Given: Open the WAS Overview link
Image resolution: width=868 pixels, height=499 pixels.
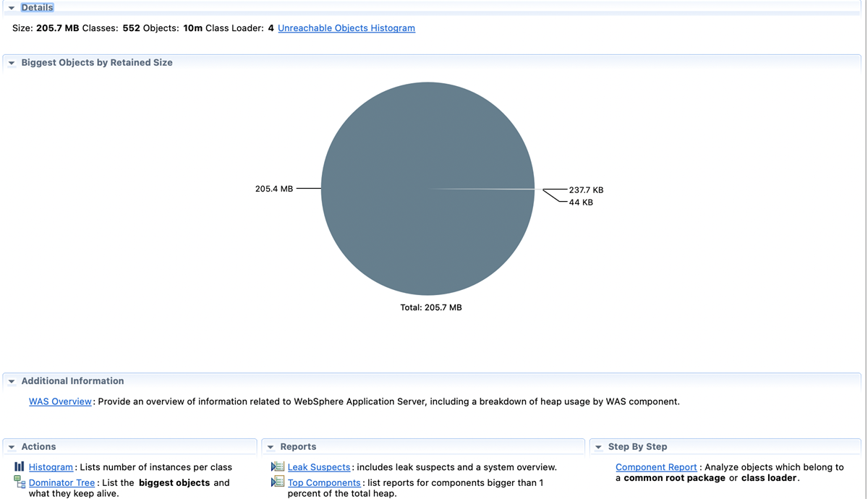Looking at the screenshot, I should (x=60, y=401).
